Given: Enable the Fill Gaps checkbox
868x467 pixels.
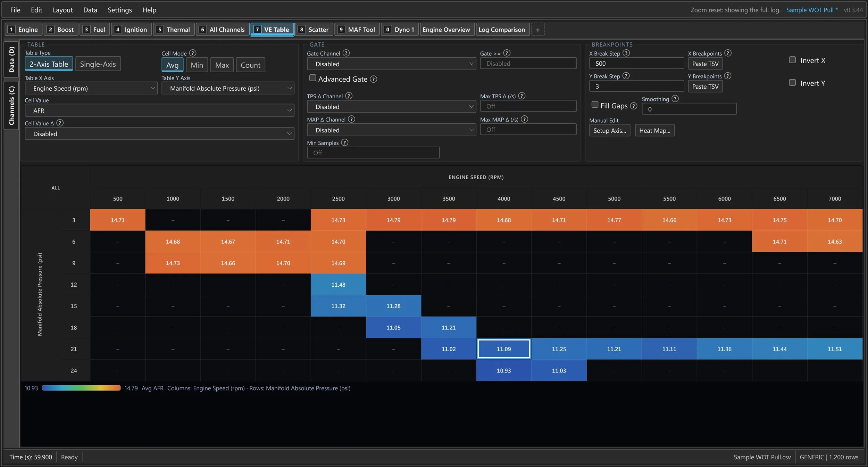Looking at the screenshot, I should (x=595, y=104).
